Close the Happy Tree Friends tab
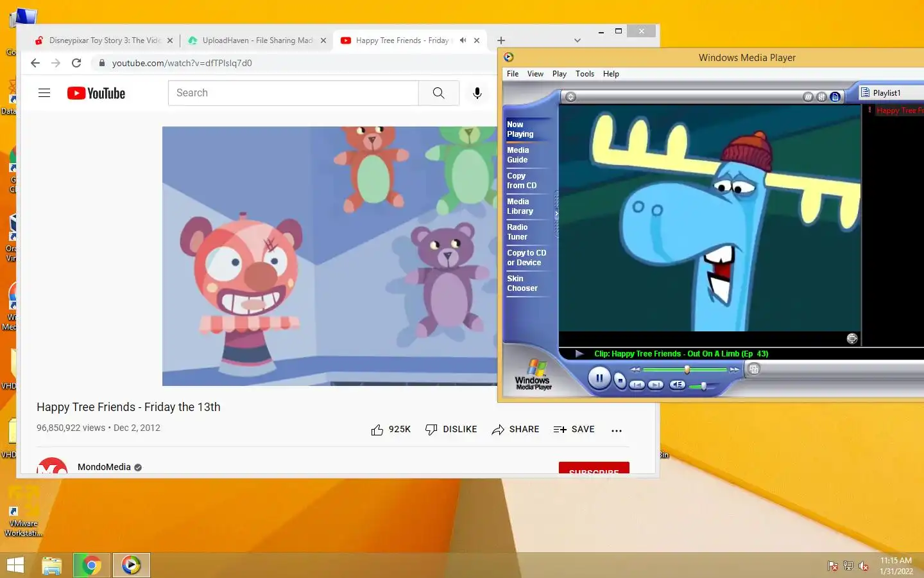The height and width of the screenshot is (578, 924). [477, 40]
